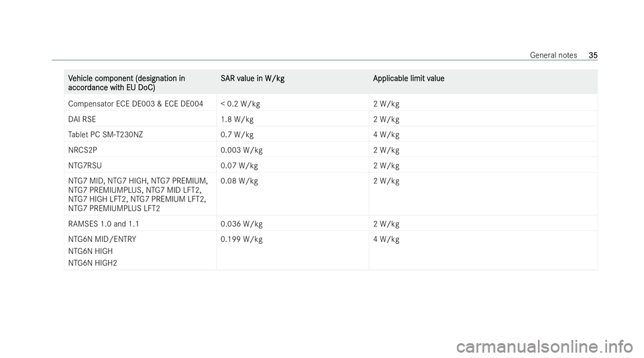The height and width of the screenshot is (358, 644).
Task: Click the 0.003 W/kg SAR value
Action: [x=241, y=150]
